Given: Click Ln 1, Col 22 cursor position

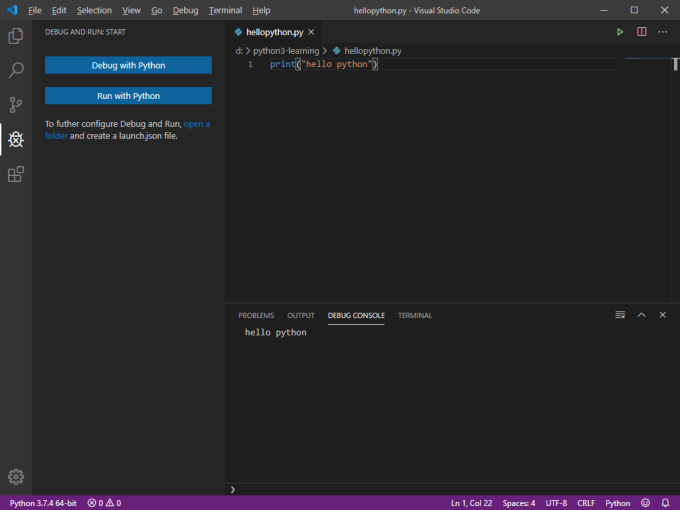Looking at the screenshot, I should pos(471,503).
